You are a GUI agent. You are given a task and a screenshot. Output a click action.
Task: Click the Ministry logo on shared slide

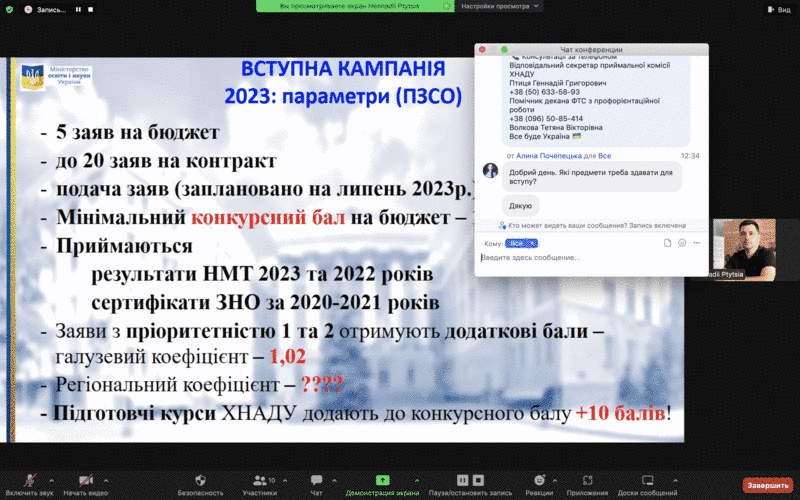tap(56, 77)
